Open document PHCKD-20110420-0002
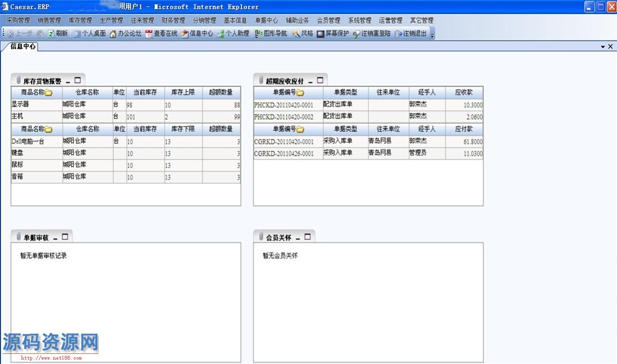617x364 pixels. pyautogui.click(x=283, y=117)
